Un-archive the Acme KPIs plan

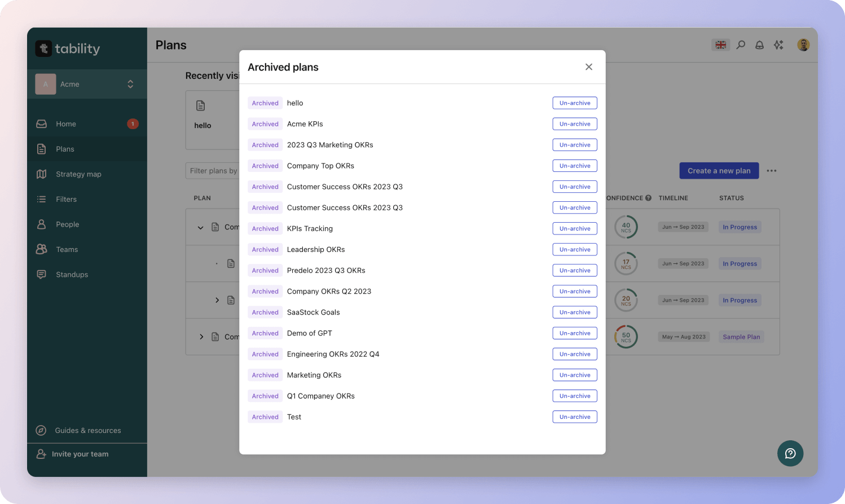coord(574,124)
